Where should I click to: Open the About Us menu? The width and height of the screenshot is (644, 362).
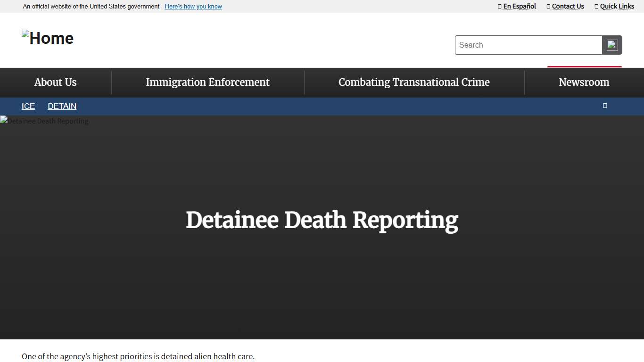coord(55,82)
